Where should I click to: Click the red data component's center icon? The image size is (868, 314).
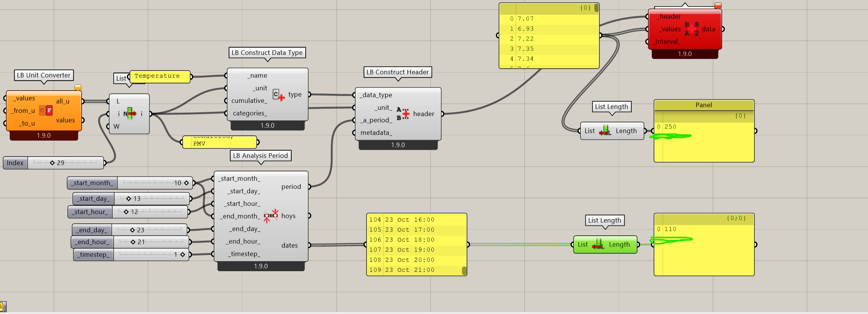(691, 29)
